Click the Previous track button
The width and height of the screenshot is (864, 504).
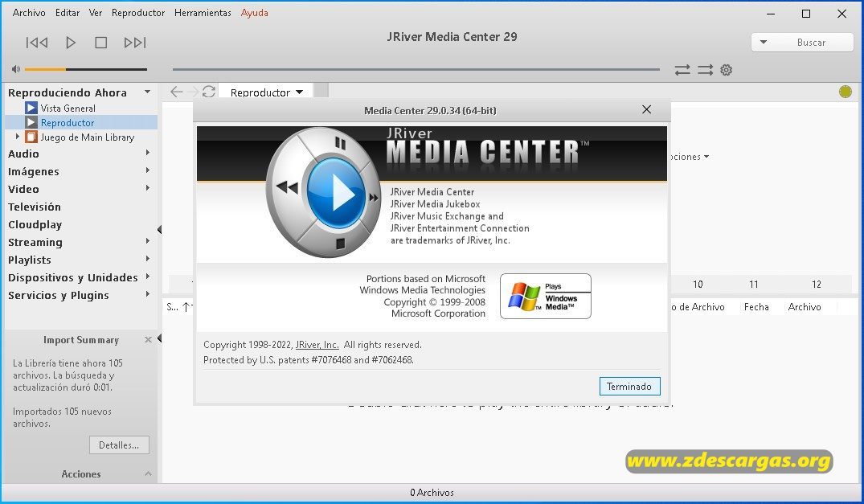coord(37,43)
